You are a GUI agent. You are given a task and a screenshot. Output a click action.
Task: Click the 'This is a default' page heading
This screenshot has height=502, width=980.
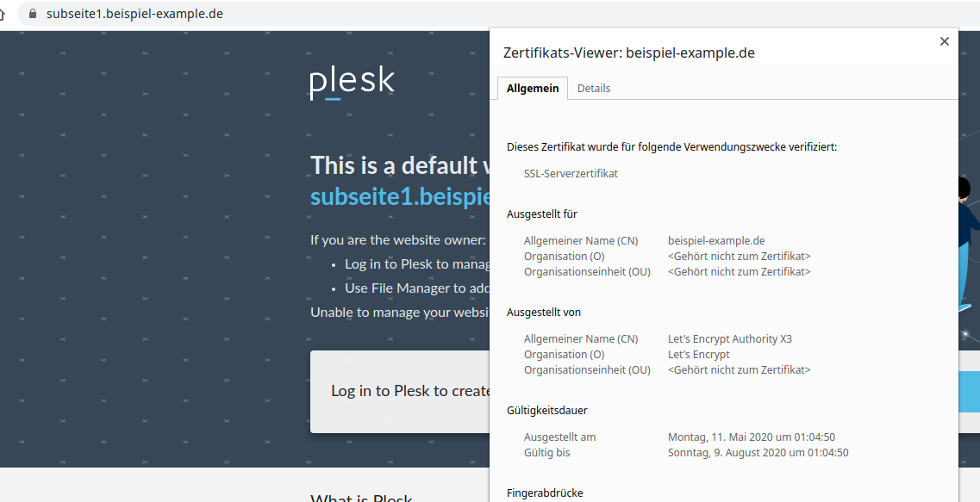click(x=396, y=164)
